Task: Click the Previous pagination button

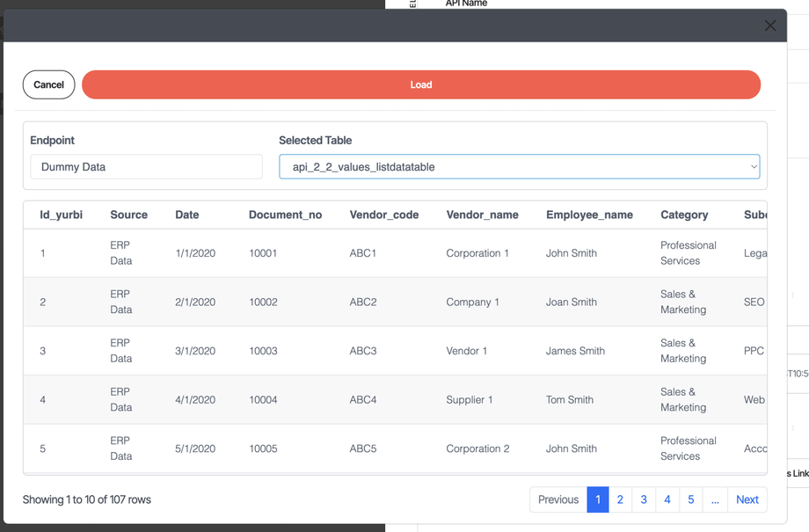Action: click(x=558, y=499)
